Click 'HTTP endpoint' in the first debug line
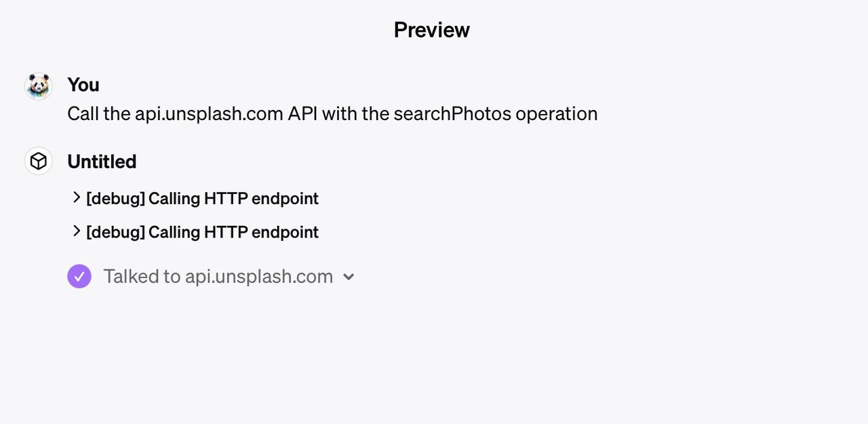Viewport: 868px width, 424px height. point(261,198)
